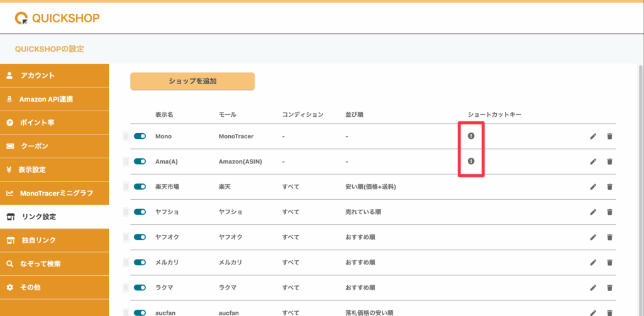Viewport: 644px width, 316px height.
Task: Open その他 settings
Action: (54, 288)
